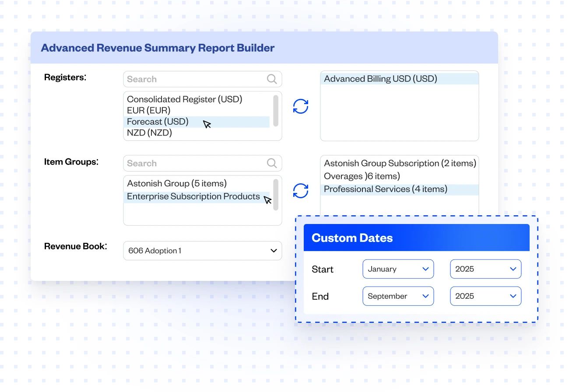Click the search magnifier icon in Item Groups field
Image resolution: width=569 pixels, height=392 pixels.
click(x=271, y=163)
